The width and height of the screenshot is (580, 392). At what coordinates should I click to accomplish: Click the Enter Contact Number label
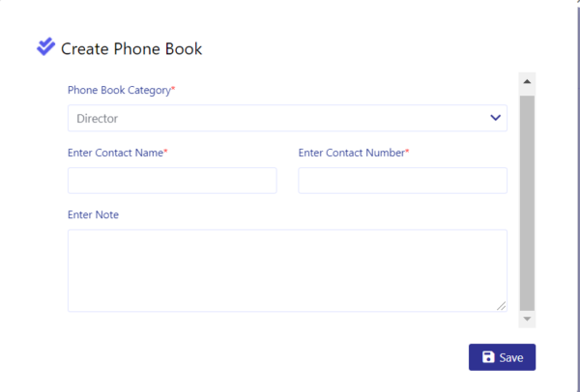coord(352,153)
